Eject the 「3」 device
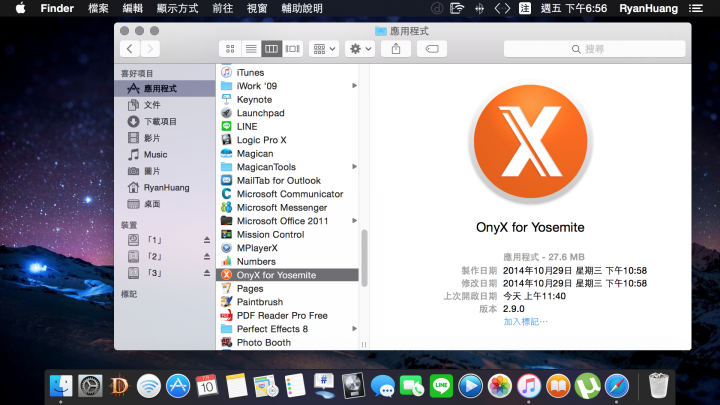Viewport: 720px width, 405px height. click(x=207, y=273)
